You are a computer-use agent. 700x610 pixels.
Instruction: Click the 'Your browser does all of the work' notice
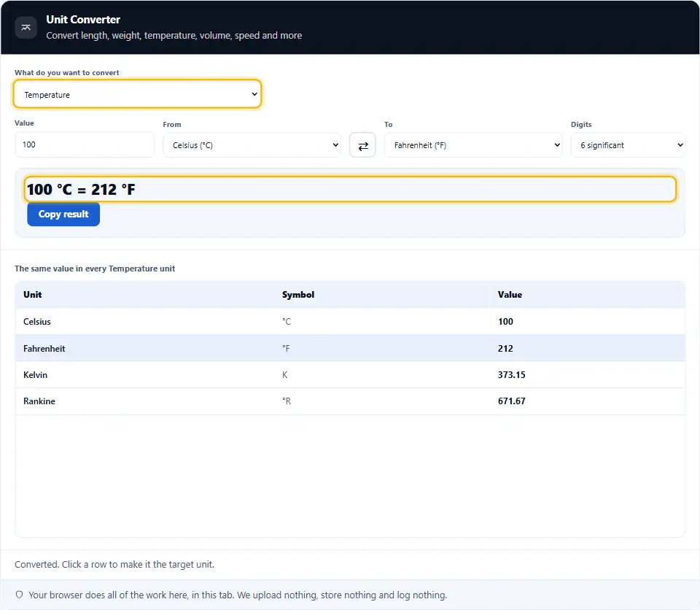tap(238, 595)
